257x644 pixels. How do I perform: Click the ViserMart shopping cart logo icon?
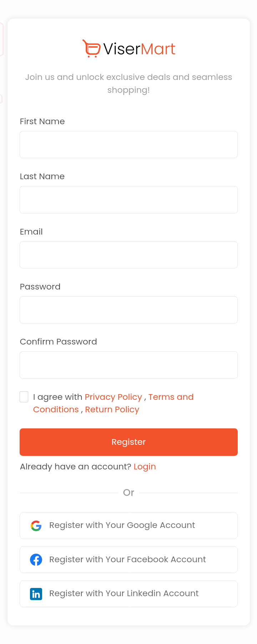click(x=91, y=49)
